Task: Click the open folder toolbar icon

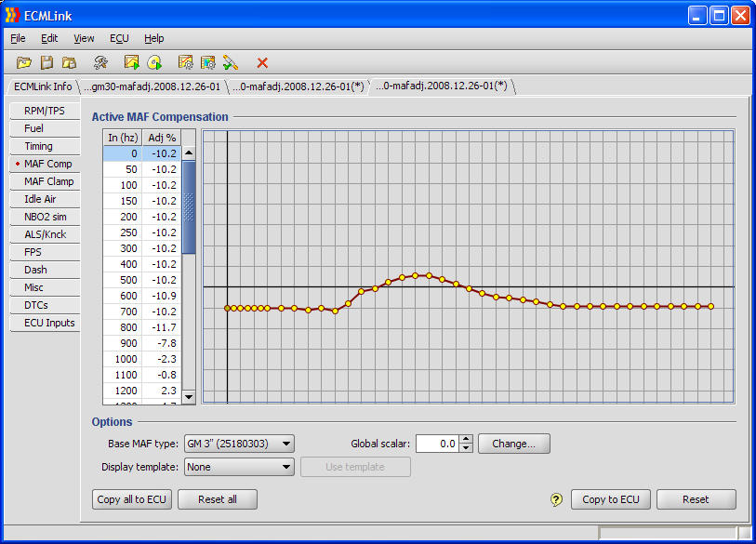Action: (x=24, y=62)
